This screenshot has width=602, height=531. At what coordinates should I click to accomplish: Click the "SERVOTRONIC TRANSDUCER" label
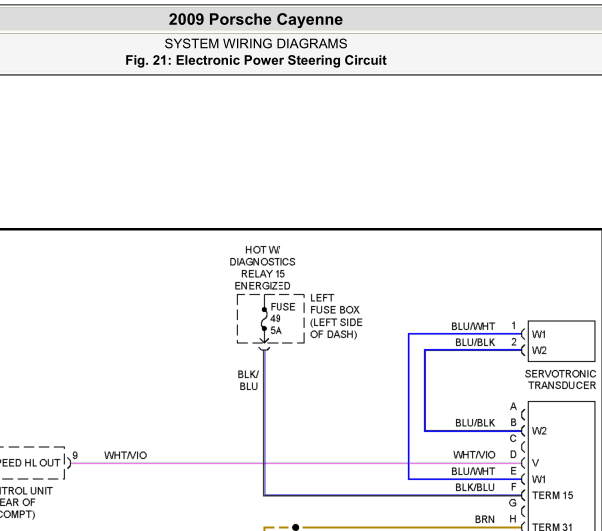561,379
